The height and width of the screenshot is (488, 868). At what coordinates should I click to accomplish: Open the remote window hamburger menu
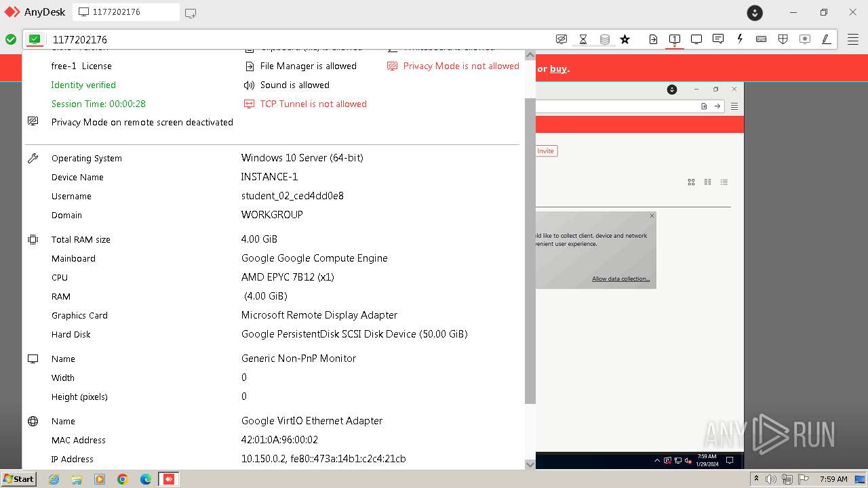[x=734, y=106]
